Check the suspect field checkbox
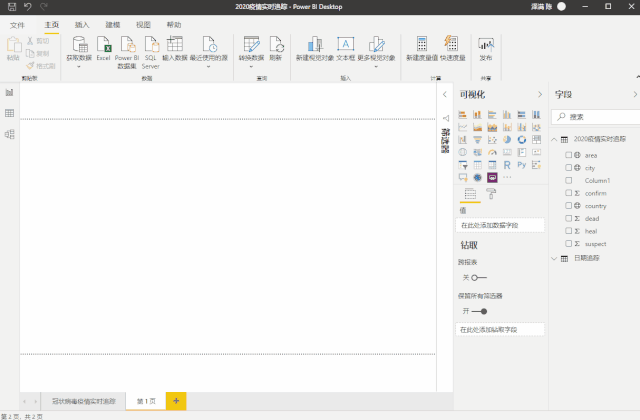This screenshot has height=420, width=640. click(x=568, y=244)
